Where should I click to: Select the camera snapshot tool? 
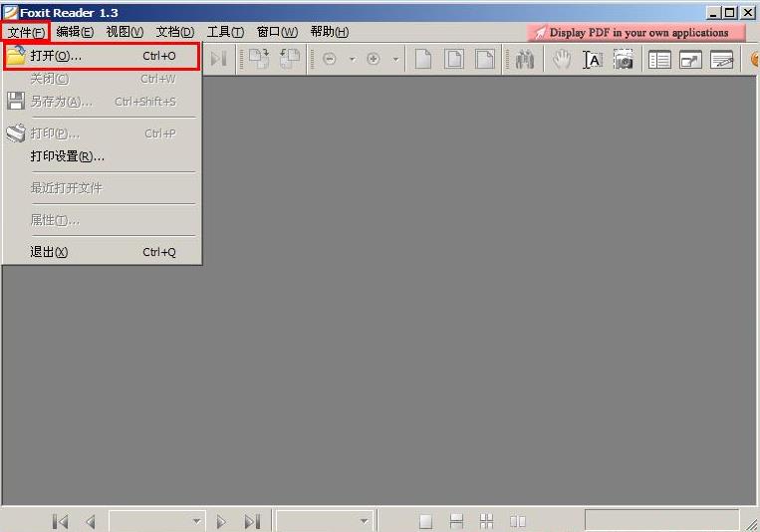click(x=624, y=59)
